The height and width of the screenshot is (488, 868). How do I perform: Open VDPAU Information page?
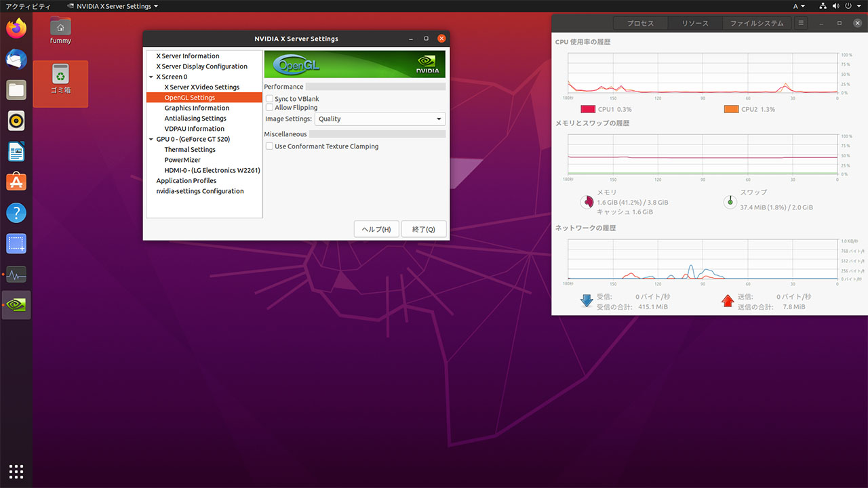(x=195, y=129)
